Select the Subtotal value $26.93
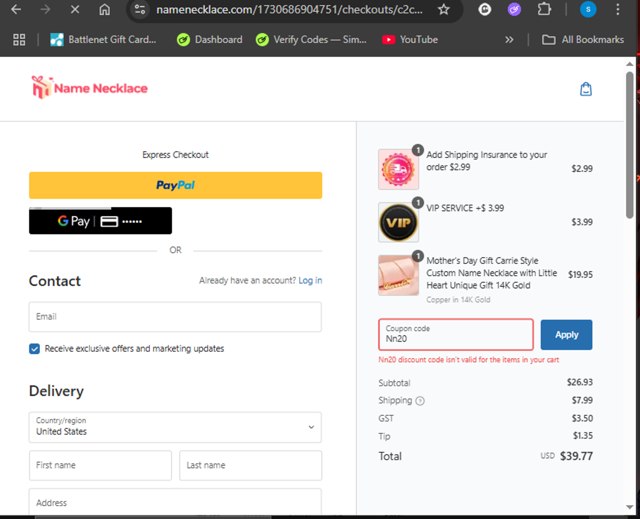Screen dimensions: 640x519 click(580, 382)
